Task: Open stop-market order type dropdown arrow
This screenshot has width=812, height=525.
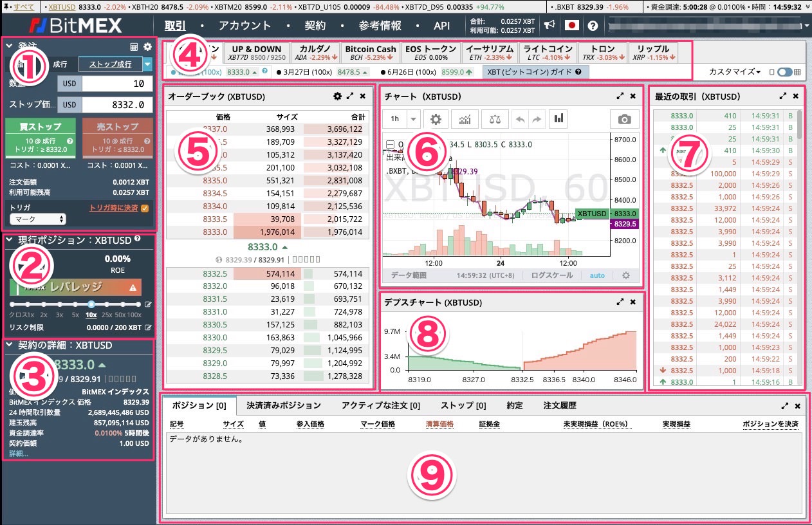Action: coord(148,64)
